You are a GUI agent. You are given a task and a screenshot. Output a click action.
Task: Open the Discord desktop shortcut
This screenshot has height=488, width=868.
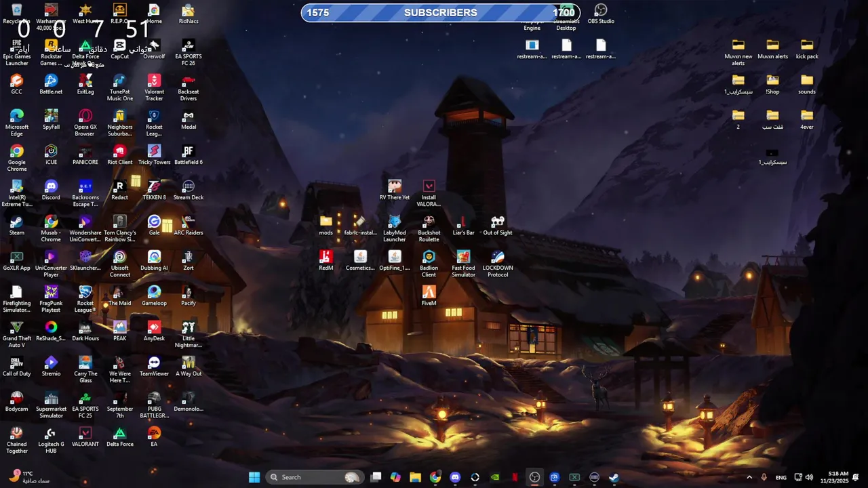(51, 189)
